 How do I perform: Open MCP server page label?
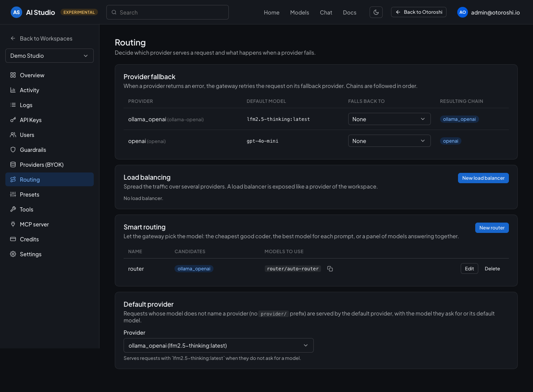tap(34, 224)
